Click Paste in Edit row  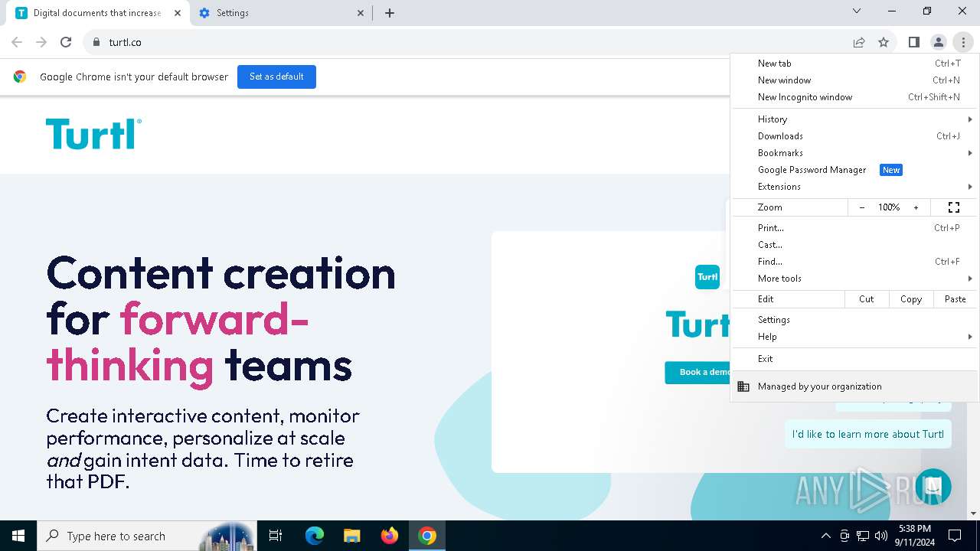point(955,299)
